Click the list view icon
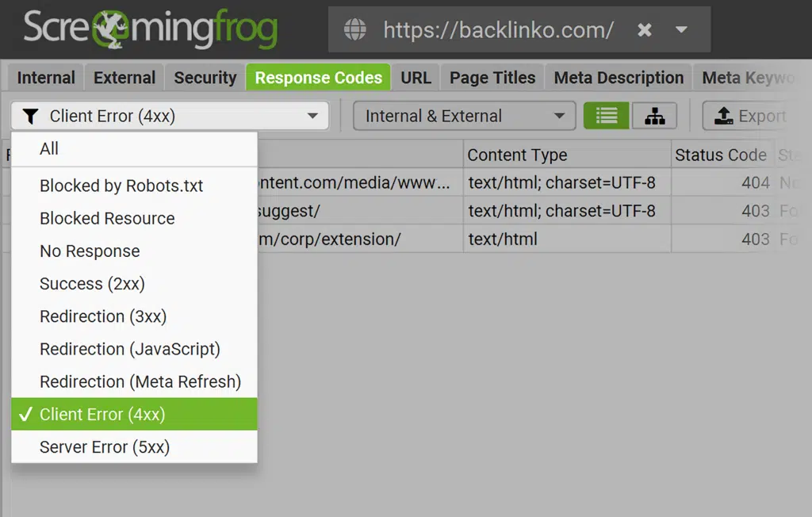812x517 pixels. [607, 117]
